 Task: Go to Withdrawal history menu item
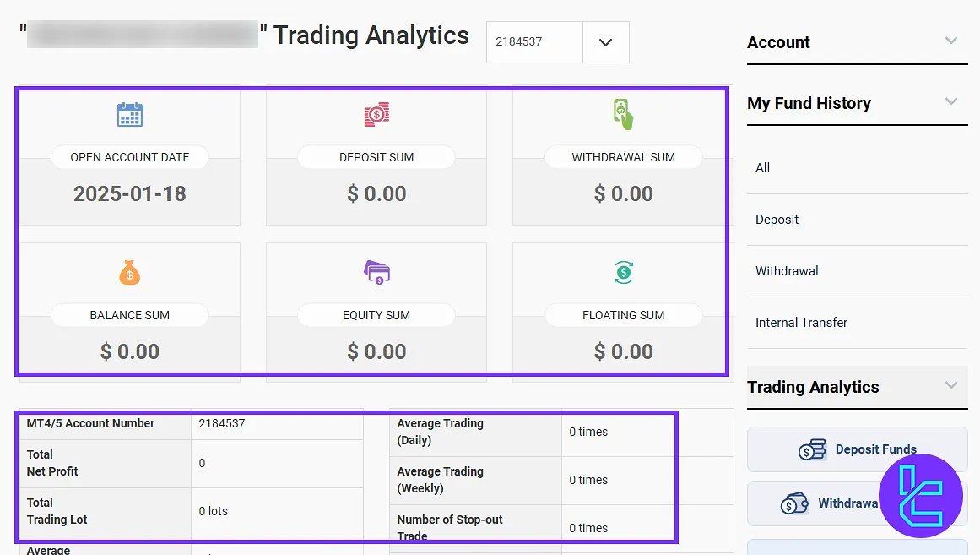787,271
